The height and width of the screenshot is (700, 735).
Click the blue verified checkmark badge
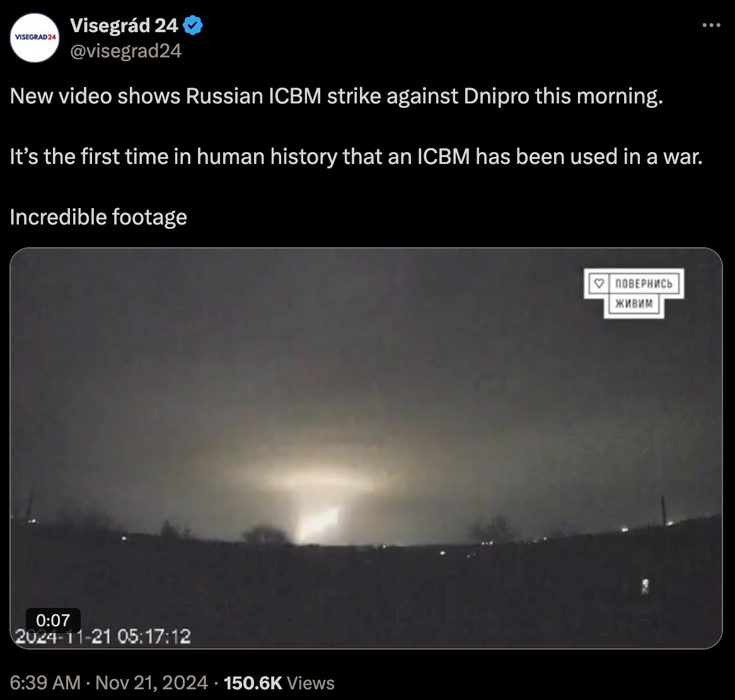(193, 25)
